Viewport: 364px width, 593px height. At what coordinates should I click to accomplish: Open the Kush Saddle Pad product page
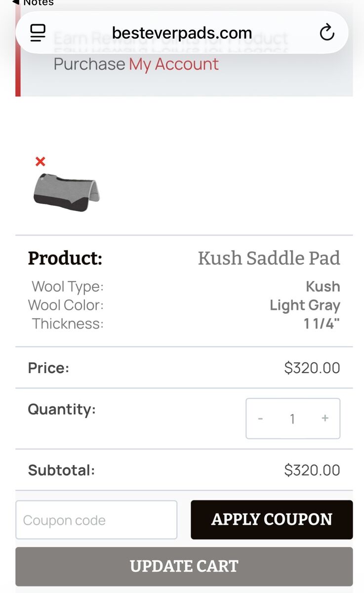point(270,258)
